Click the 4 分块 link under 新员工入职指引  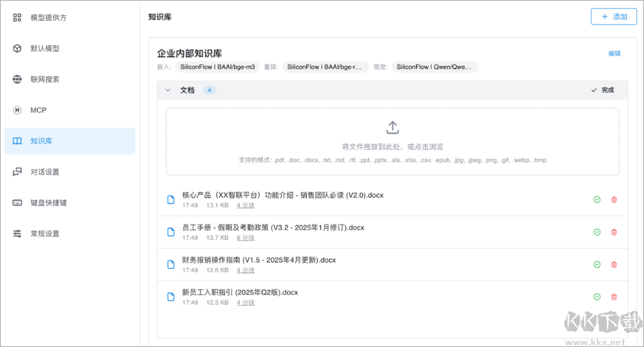point(246,302)
